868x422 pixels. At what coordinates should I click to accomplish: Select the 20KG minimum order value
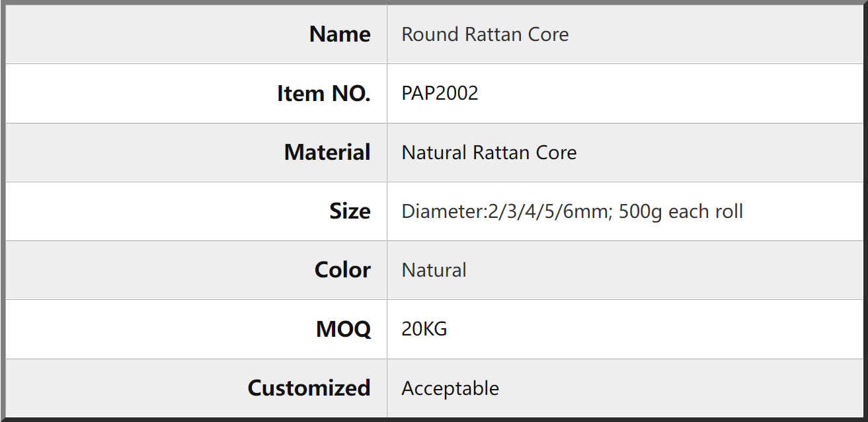pos(424,329)
